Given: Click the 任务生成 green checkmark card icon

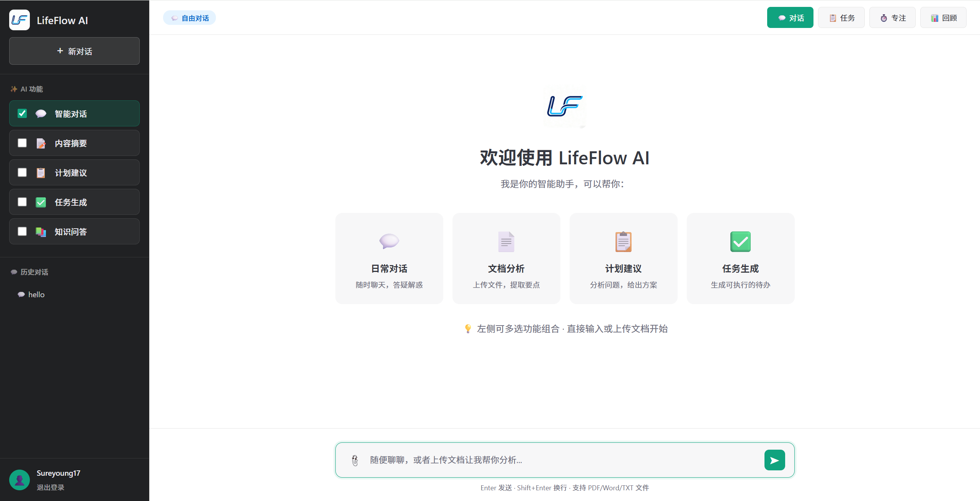Looking at the screenshot, I should pyautogui.click(x=740, y=242).
